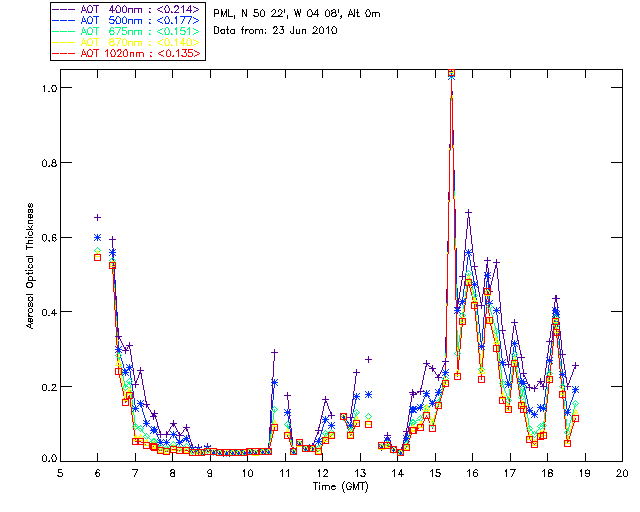The width and height of the screenshot is (640, 512).
Task: Click the purple plus peak near hour 16
Action: tap(469, 213)
